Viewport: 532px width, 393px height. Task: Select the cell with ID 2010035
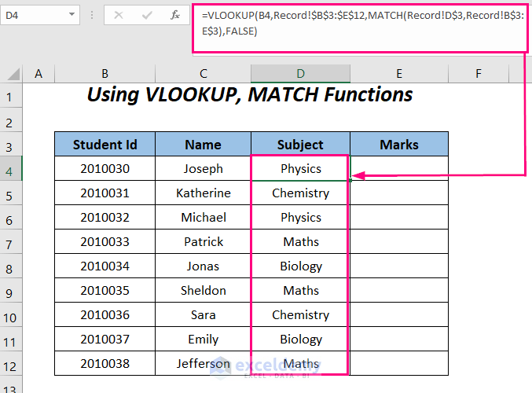pos(105,290)
